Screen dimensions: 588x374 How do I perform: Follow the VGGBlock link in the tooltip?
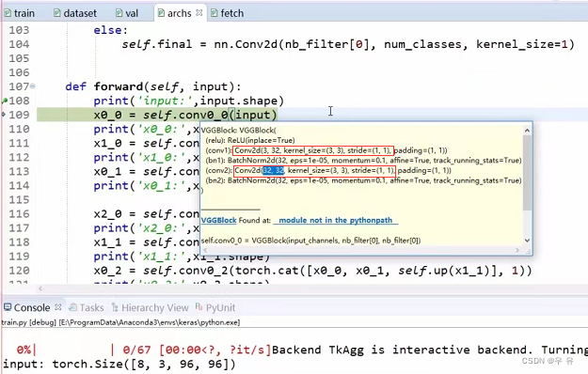[x=218, y=220]
